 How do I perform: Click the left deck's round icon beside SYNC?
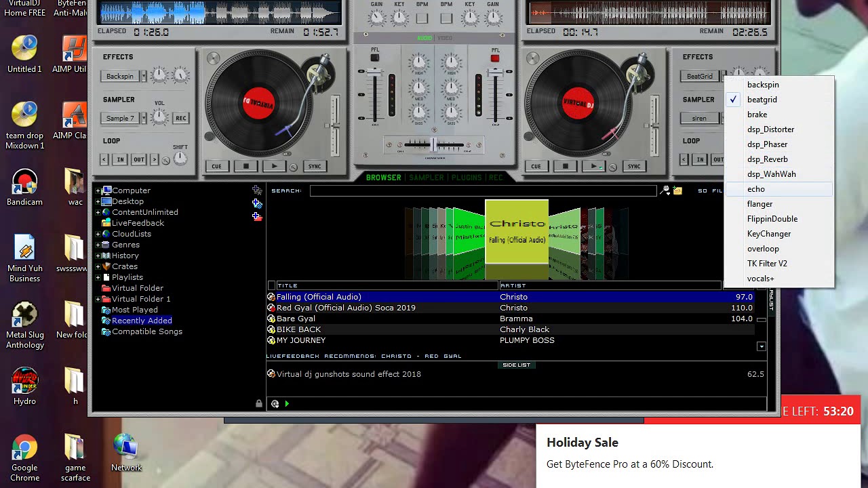294,167
